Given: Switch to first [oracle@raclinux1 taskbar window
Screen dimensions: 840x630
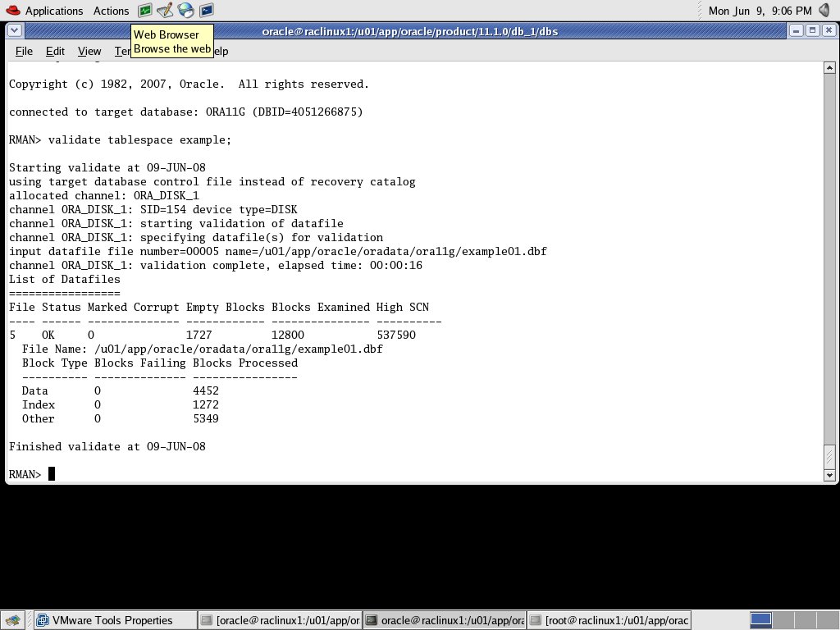Looking at the screenshot, I should coord(280,620).
